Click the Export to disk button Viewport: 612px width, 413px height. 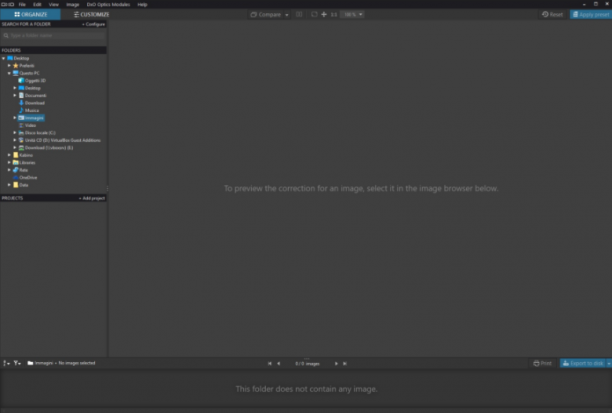583,363
